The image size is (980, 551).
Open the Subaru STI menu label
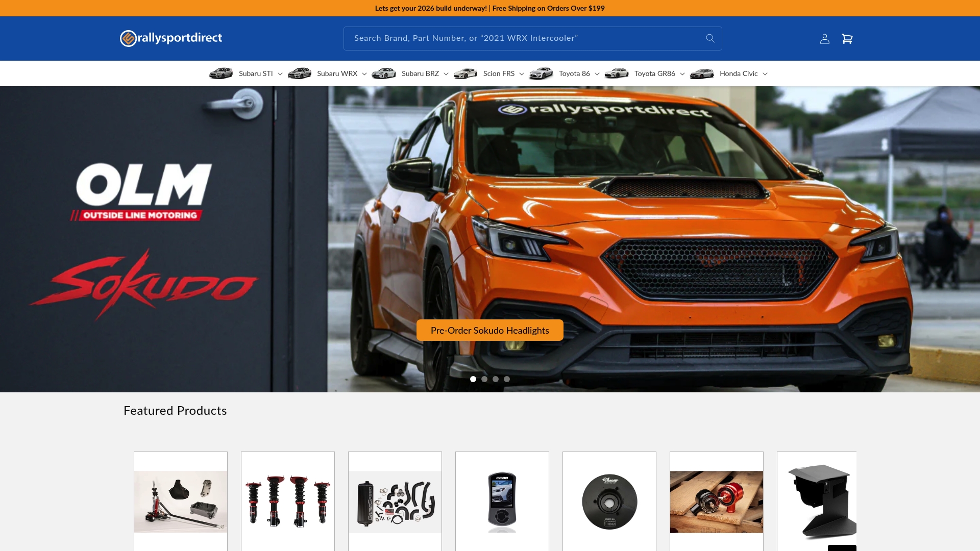(256, 73)
